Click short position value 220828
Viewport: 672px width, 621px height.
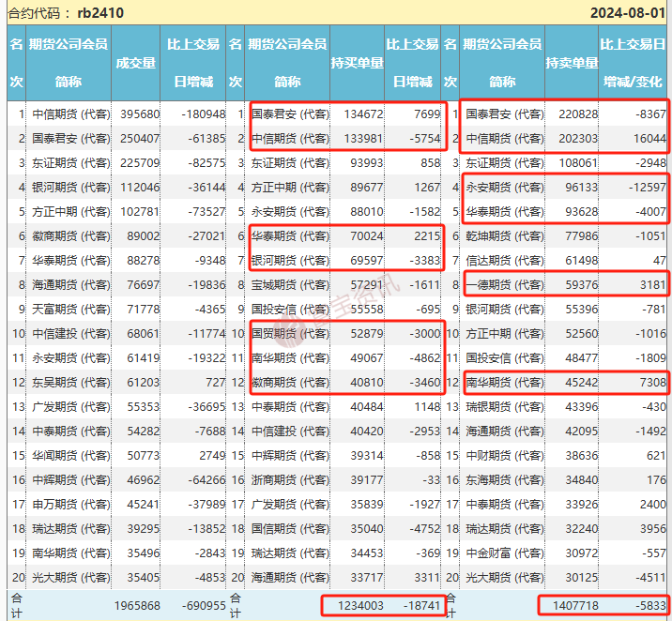578,114
